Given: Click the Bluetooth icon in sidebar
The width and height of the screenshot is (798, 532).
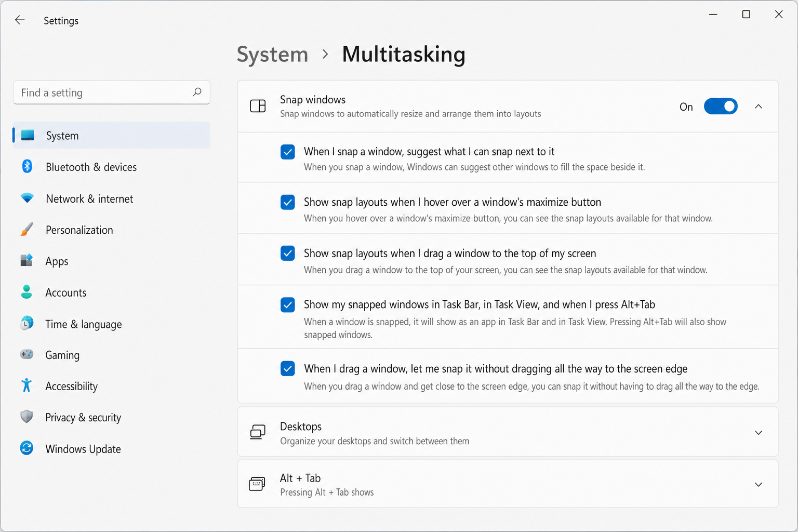Looking at the screenshot, I should (27, 166).
